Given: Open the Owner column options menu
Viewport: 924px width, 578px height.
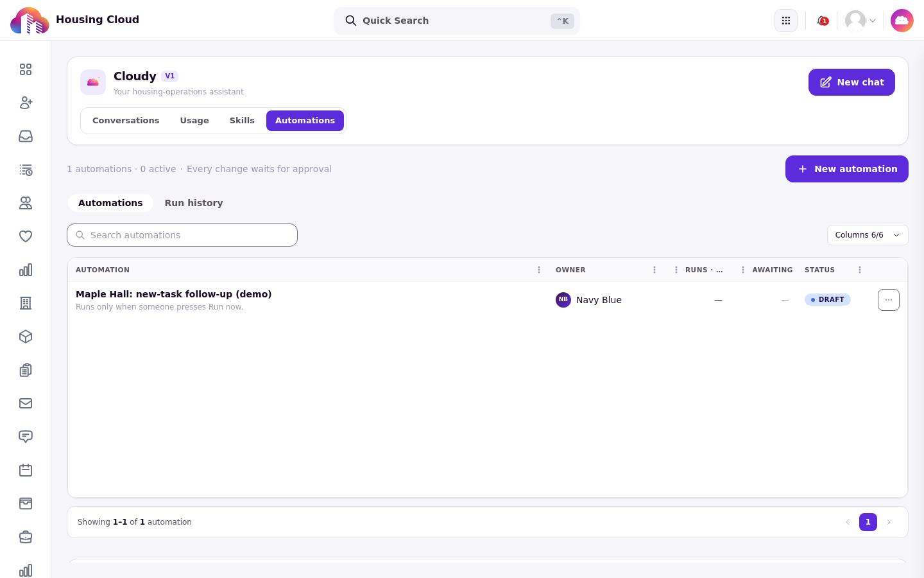Looking at the screenshot, I should (654, 270).
